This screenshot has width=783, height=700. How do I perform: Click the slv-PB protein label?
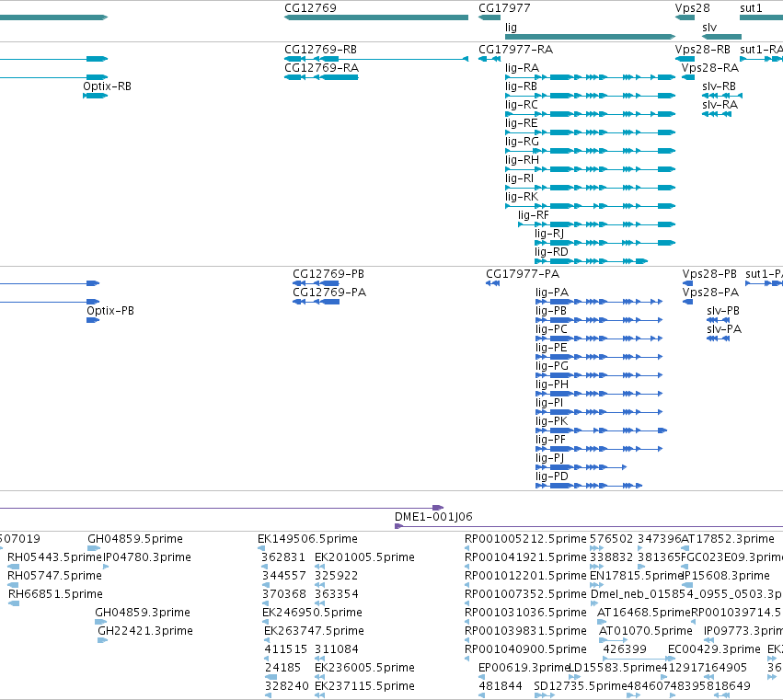point(723,311)
